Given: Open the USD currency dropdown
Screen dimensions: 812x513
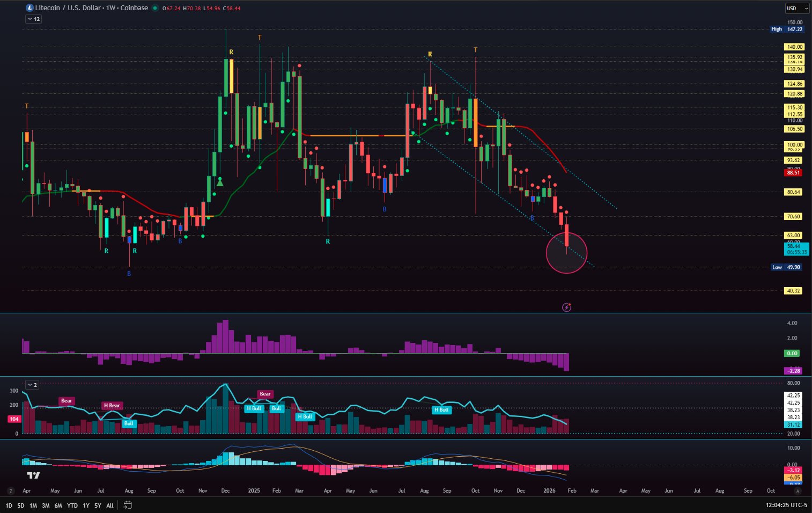Looking at the screenshot, I should (796, 8).
